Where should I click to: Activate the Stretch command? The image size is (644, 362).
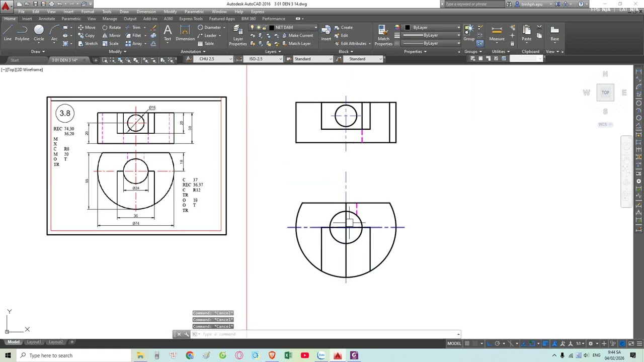[x=88, y=44]
